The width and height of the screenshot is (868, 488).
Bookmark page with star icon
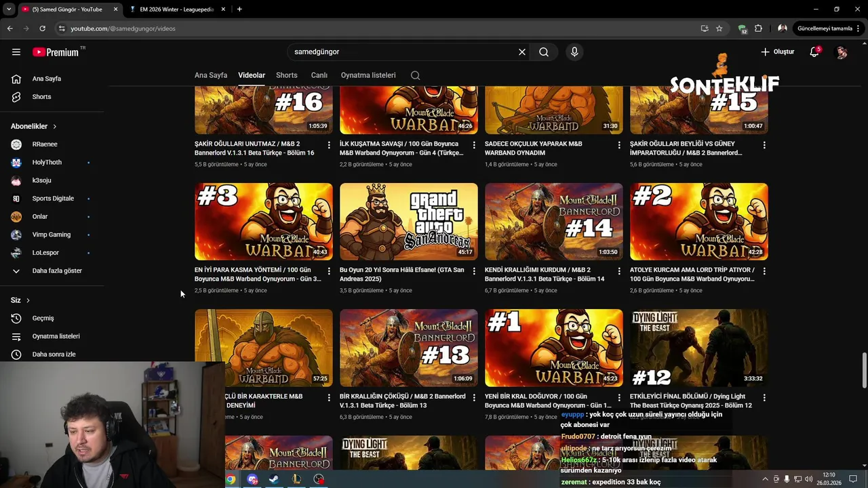(719, 28)
